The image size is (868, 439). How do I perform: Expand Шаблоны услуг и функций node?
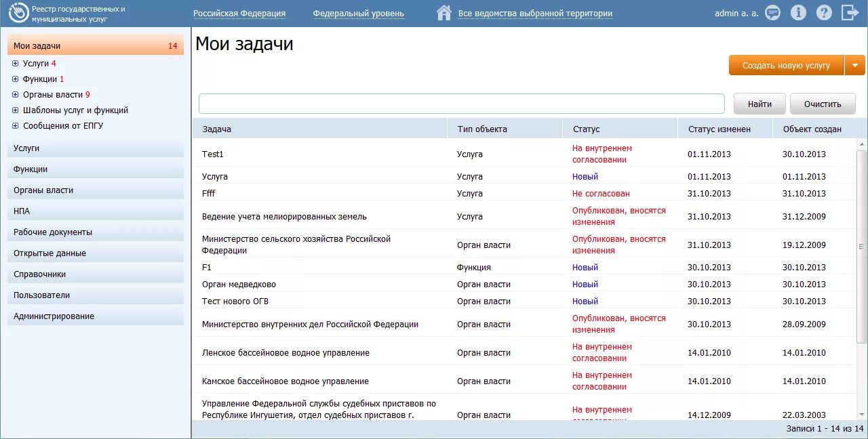(x=16, y=110)
